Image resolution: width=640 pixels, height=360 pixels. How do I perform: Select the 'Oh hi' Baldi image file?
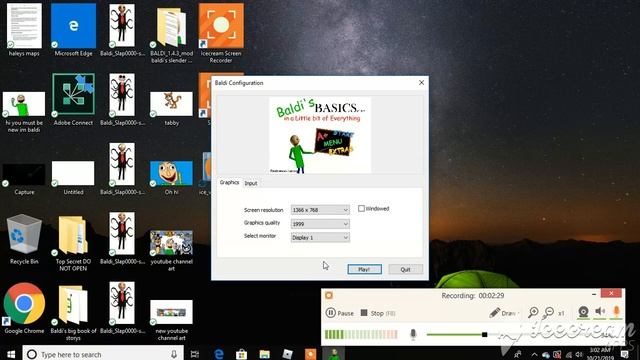[x=171, y=178]
